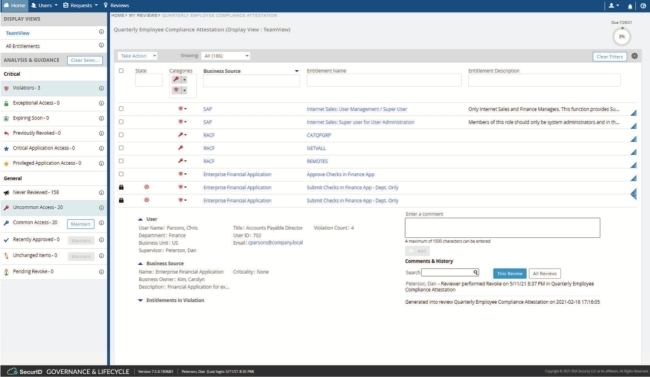Viewport: 650px width, 377px height.
Task: Click info icon for Never Reviewed
Action: click(x=101, y=193)
